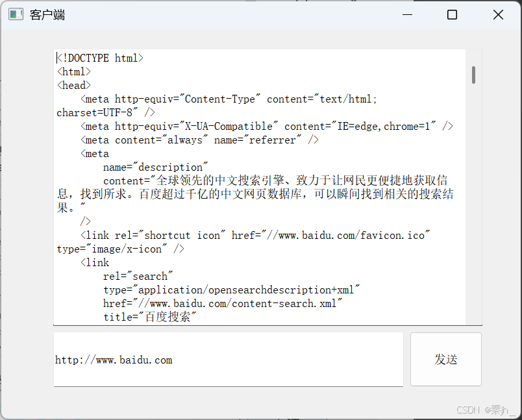The width and height of the screenshot is (522, 420).
Task: Click the opensearchdescription+xml type line
Action: click(x=232, y=290)
